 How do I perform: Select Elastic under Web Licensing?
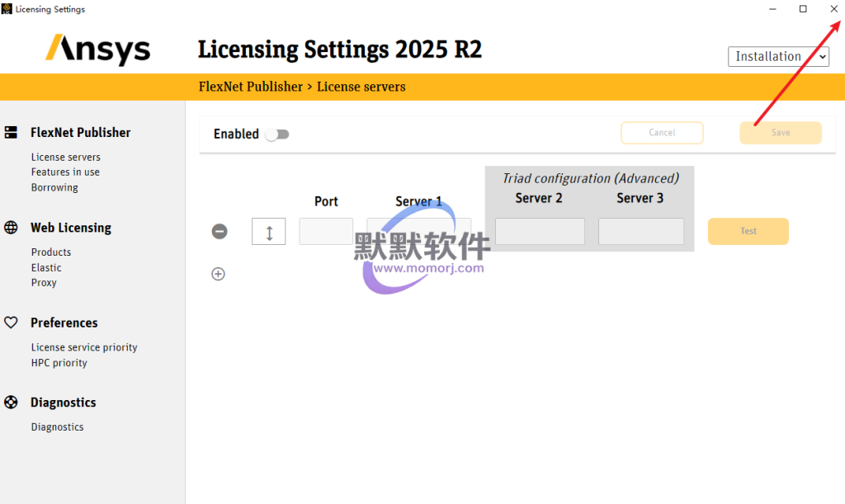click(46, 267)
